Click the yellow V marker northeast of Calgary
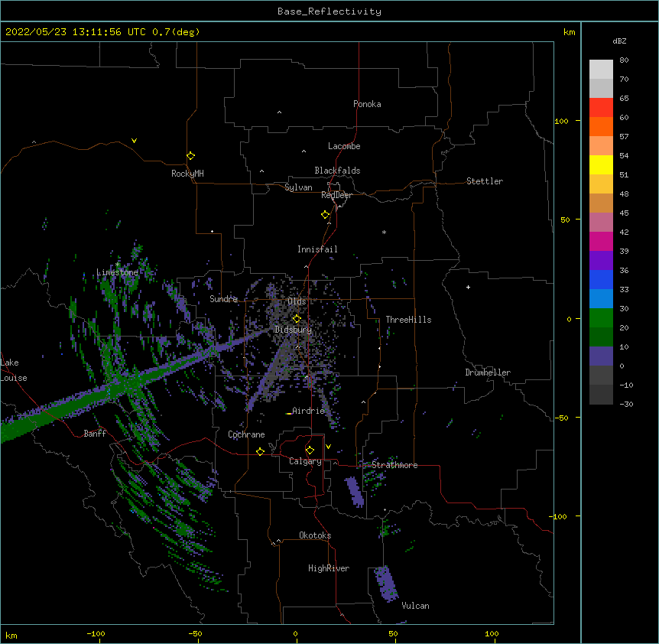The height and width of the screenshot is (644, 659). (x=328, y=447)
